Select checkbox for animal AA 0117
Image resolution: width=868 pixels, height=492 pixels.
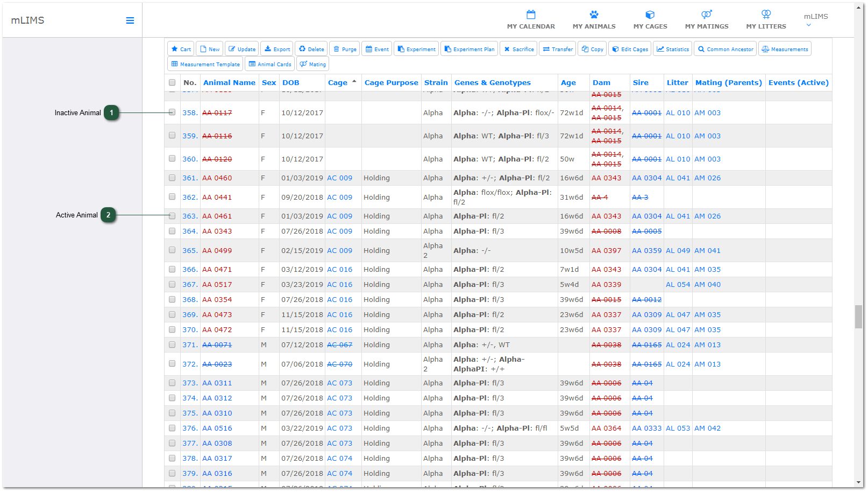[x=172, y=113]
